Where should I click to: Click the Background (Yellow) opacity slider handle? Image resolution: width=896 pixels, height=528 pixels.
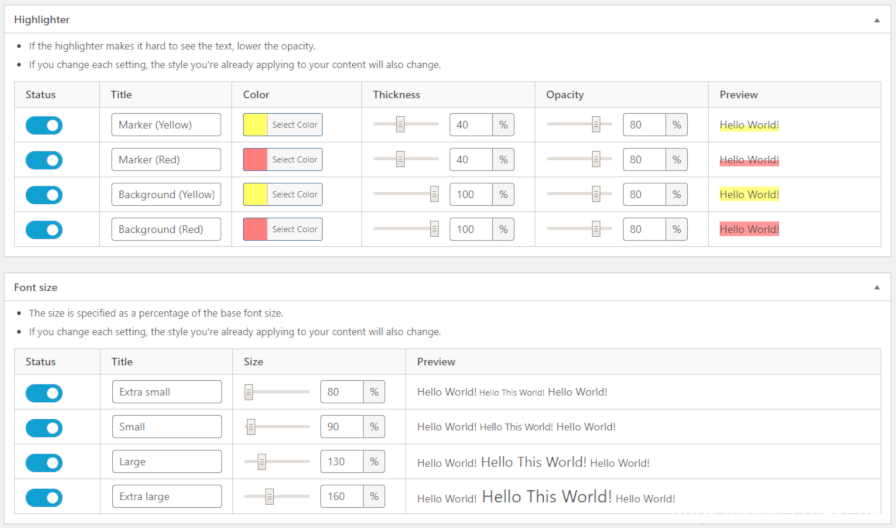tap(596, 194)
